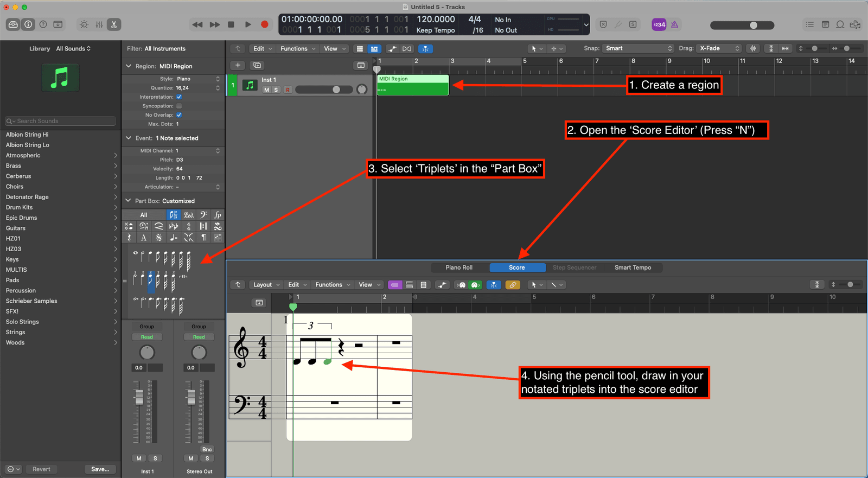
Task: Select the Dynamics fp Part Box group
Action: click(x=218, y=215)
